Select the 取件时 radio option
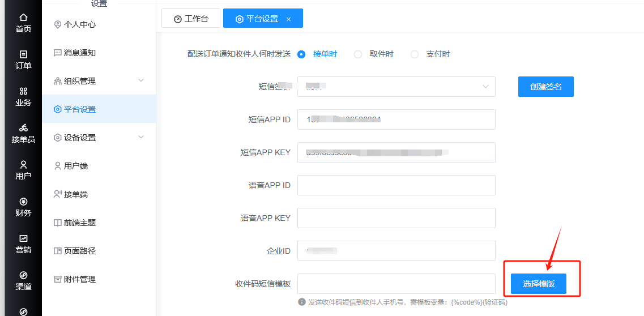The width and height of the screenshot is (644, 316). [x=358, y=54]
